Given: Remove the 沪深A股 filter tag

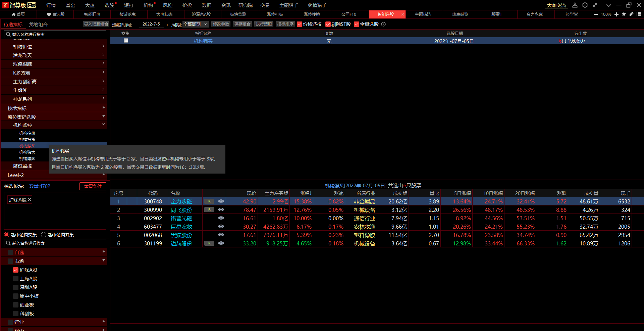Looking at the screenshot, I should pyautogui.click(x=30, y=199).
